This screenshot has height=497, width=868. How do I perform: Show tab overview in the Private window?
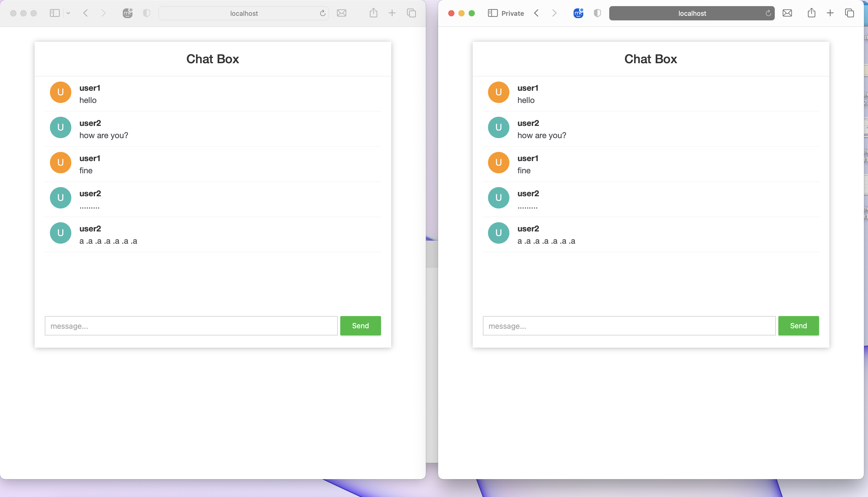coord(849,13)
